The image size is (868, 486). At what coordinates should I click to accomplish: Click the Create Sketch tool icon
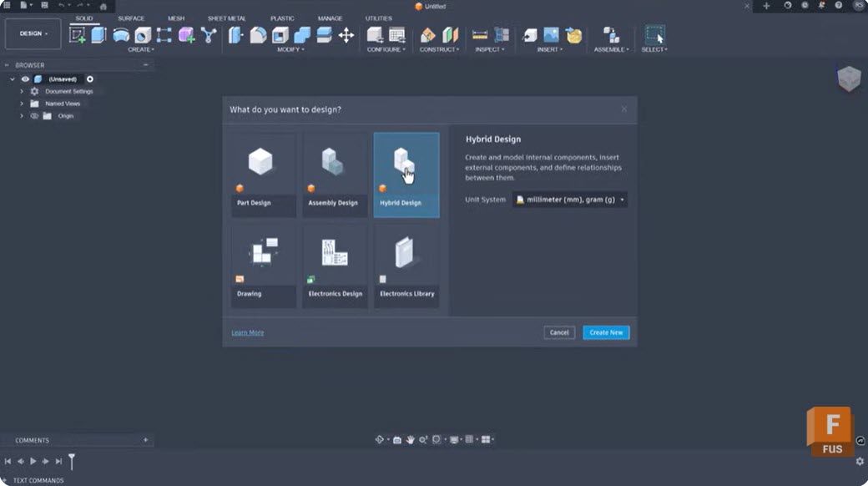77,35
